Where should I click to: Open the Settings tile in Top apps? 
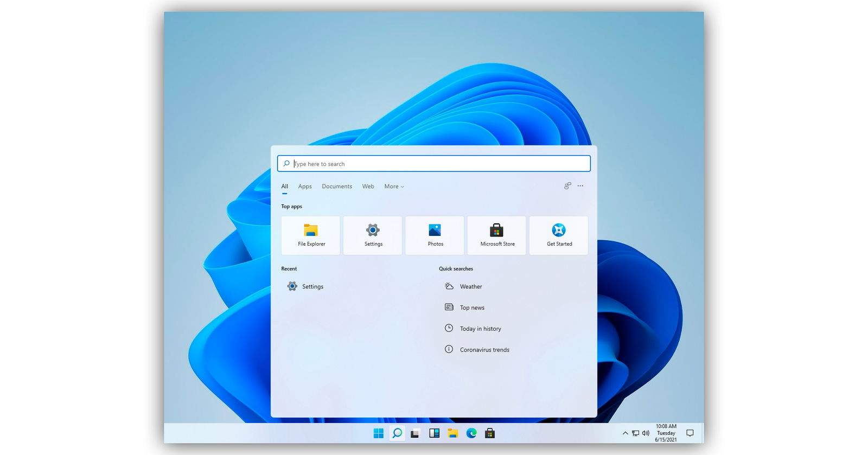[x=373, y=235]
